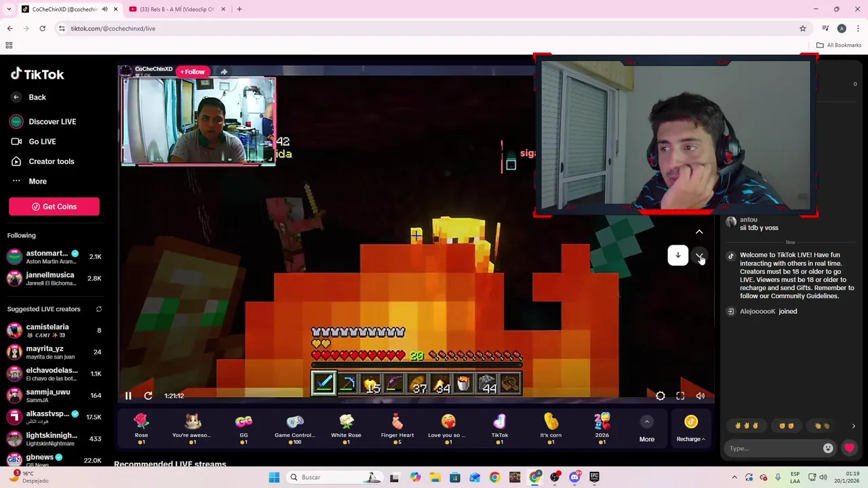Share the live stream

point(224,72)
